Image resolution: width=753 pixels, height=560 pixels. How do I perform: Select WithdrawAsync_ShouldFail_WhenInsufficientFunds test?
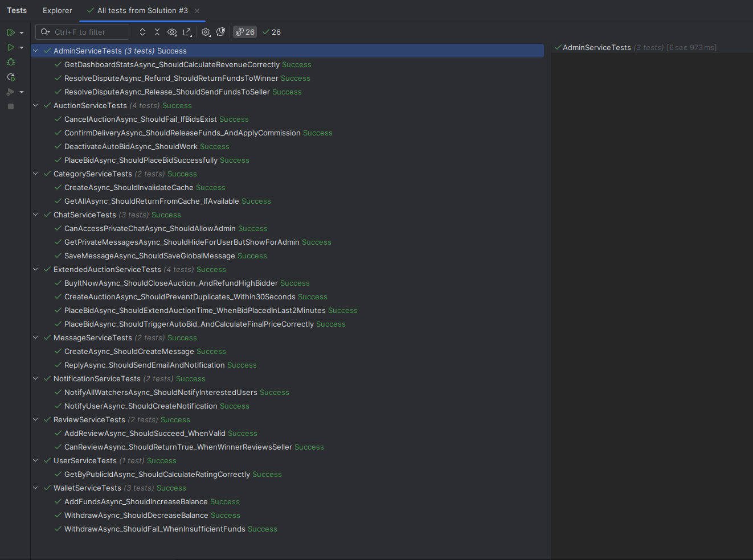pyautogui.click(x=287, y=529)
